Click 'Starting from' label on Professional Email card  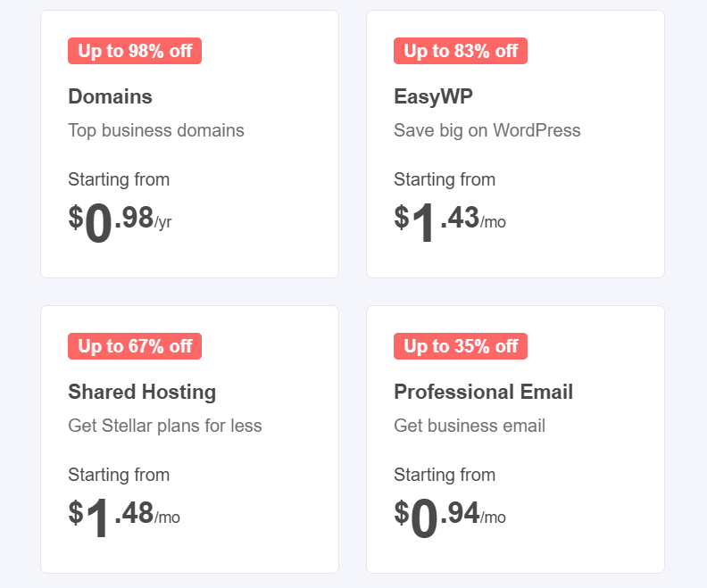tap(445, 475)
